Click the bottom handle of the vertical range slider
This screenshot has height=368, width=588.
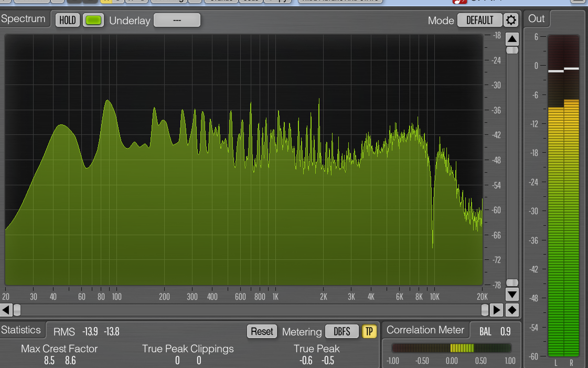pyautogui.click(x=512, y=282)
